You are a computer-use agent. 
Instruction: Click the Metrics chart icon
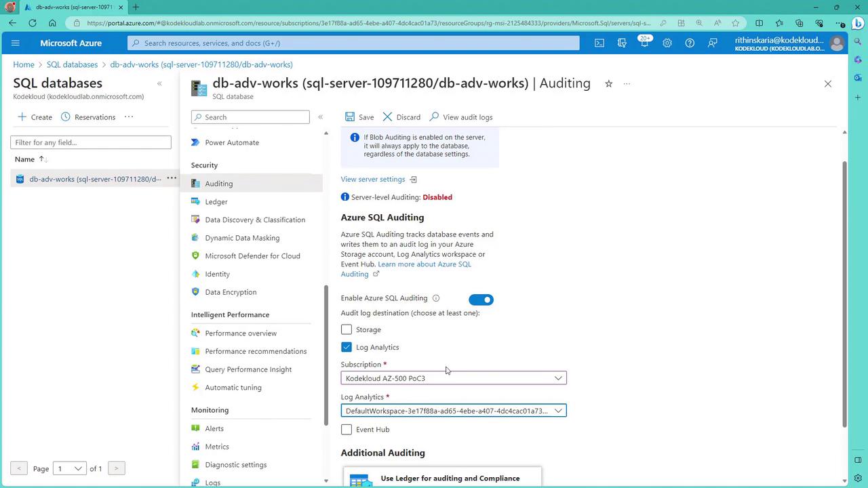[195, 447]
